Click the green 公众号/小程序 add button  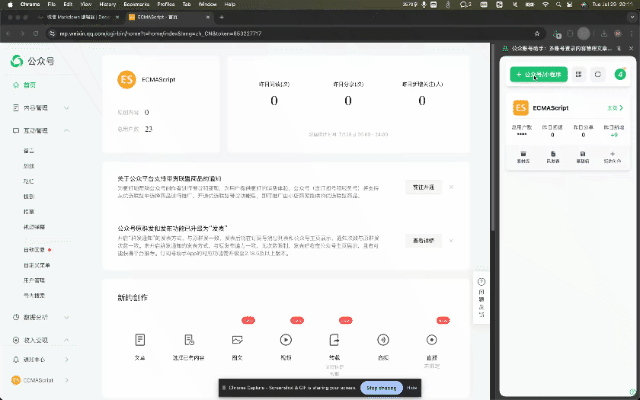point(538,74)
